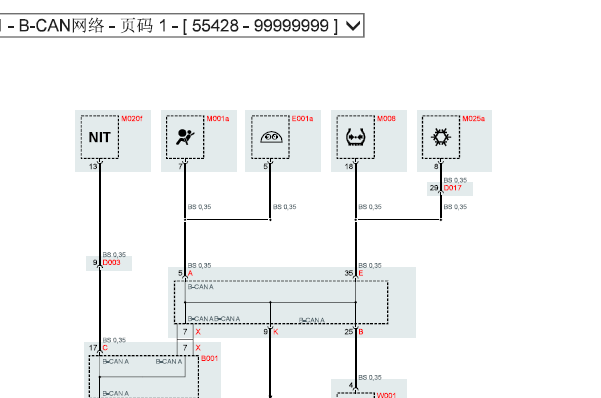This screenshot has height=398, width=601.
Task: Click pin number 13 under NIT module
Action: [93, 167]
